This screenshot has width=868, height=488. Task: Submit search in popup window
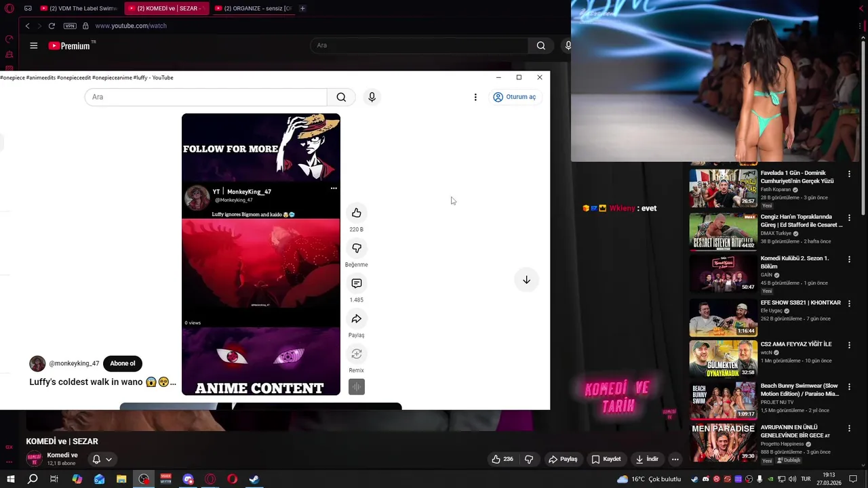(x=341, y=97)
